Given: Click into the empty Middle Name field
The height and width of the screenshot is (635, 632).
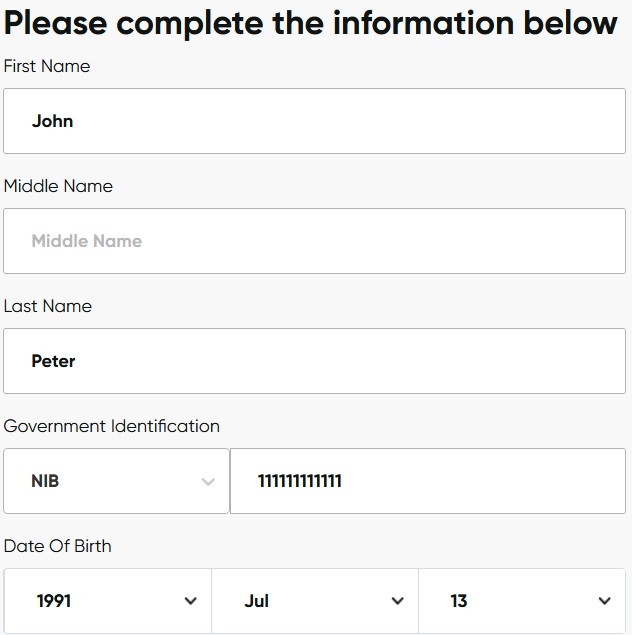Looking at the screenshot, I should (x=314, y=241).
